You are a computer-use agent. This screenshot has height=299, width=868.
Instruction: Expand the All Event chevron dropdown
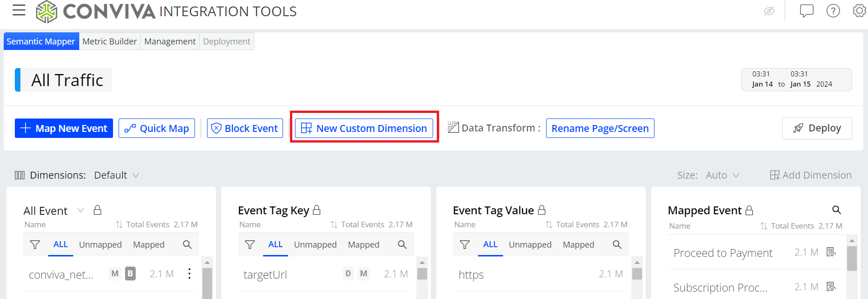tap(81, 211)
